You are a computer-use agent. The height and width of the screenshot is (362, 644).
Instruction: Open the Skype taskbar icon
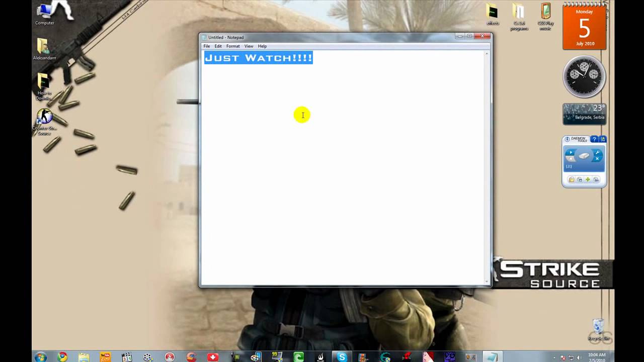[342, 357]
